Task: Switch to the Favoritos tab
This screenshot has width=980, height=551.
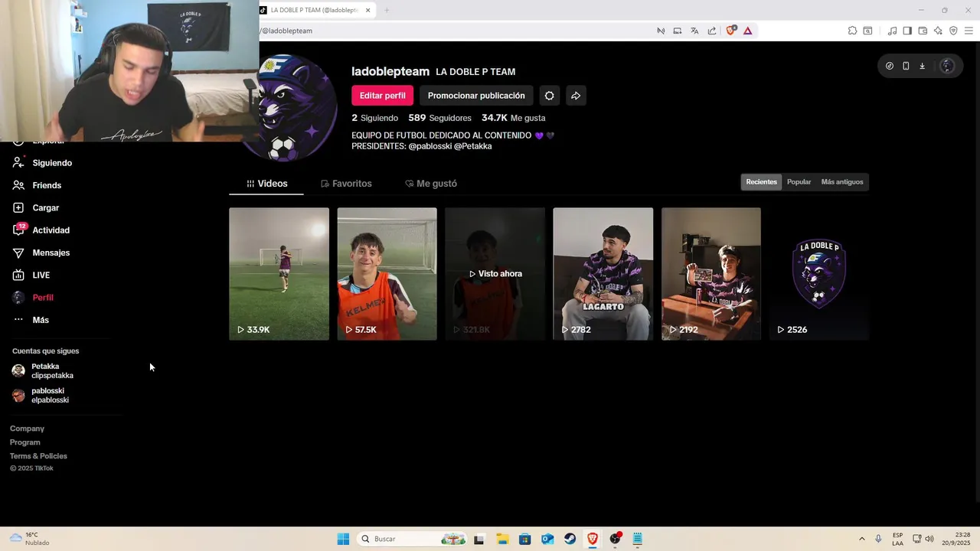Action: (346, 184)
